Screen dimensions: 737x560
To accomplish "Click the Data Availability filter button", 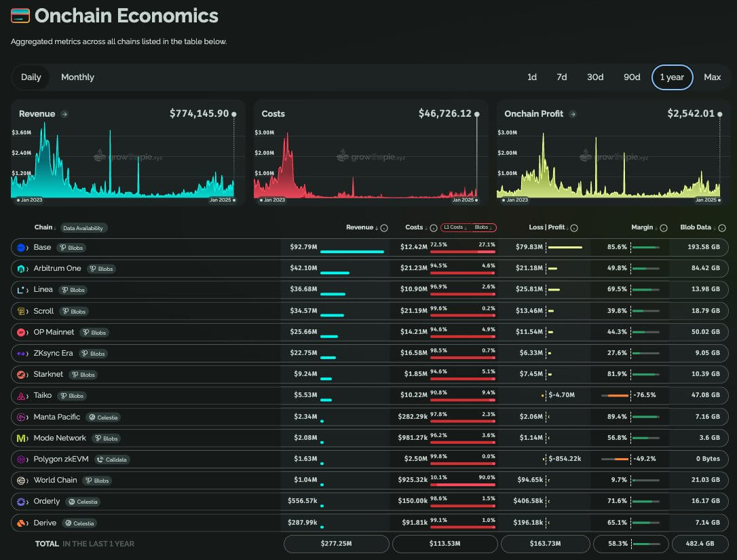I will pos(83,228).
